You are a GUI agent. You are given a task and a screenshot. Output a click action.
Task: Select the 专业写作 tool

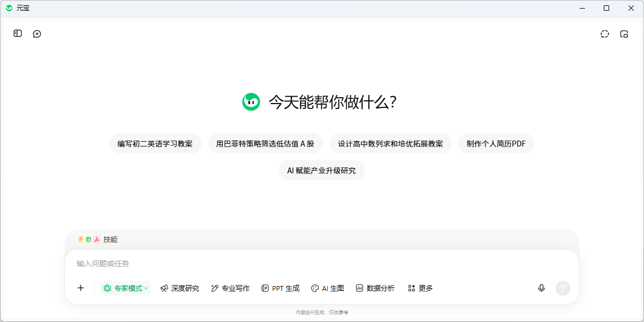tap(230, 288)
